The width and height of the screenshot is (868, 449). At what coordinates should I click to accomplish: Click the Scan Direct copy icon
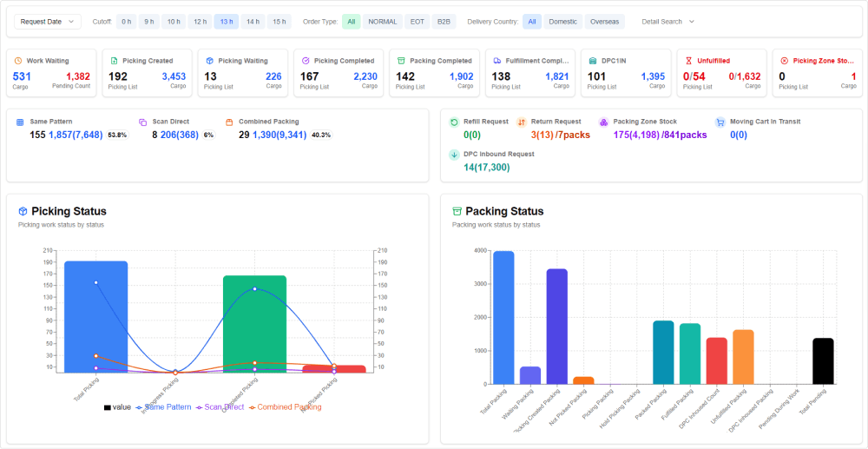click(143, 122)
